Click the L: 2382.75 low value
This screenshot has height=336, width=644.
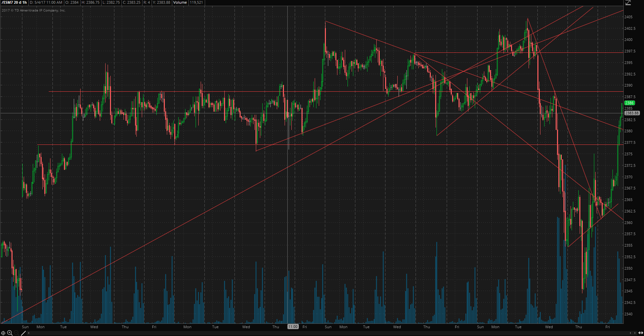pyautogui.click(x=111, y=2)
